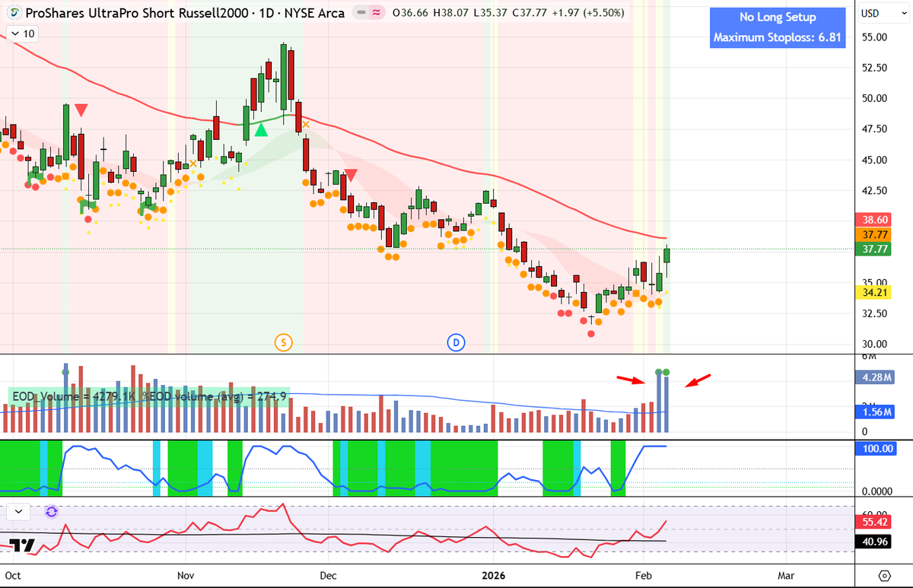Click the 100.00 oscillator value label

(x=876, y=449)
